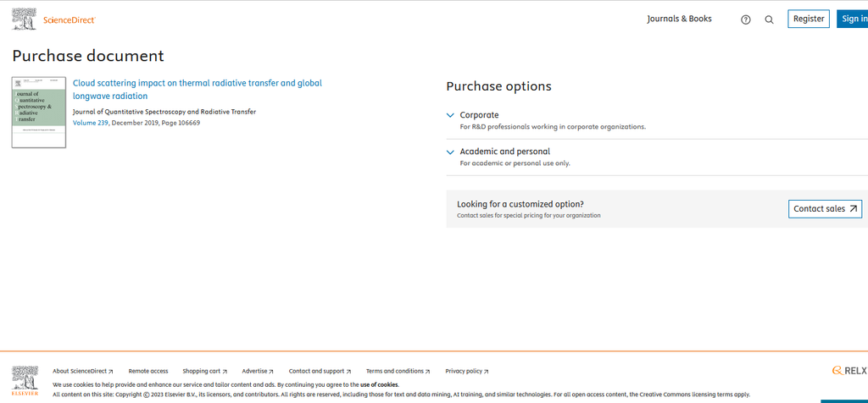Click the Elsevier tree logo in footer

(x=25, y=381)
